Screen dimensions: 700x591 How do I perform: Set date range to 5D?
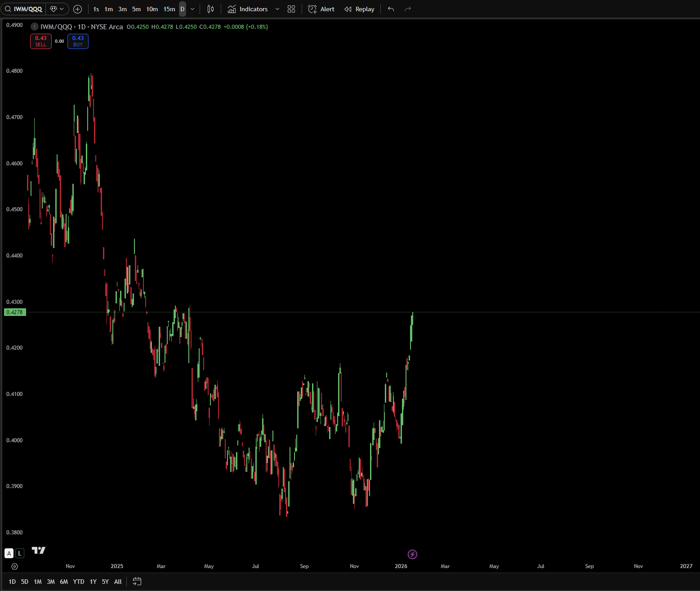25,582
